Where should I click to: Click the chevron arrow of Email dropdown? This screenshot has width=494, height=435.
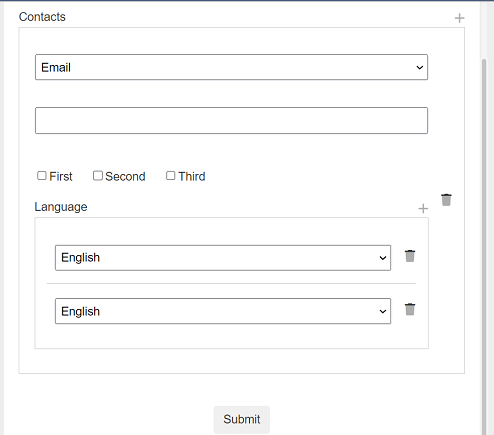click(x=420, y=67)
